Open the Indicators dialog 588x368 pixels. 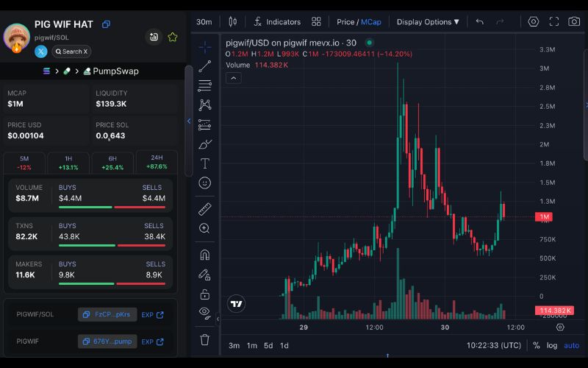[x=277, y=22]
